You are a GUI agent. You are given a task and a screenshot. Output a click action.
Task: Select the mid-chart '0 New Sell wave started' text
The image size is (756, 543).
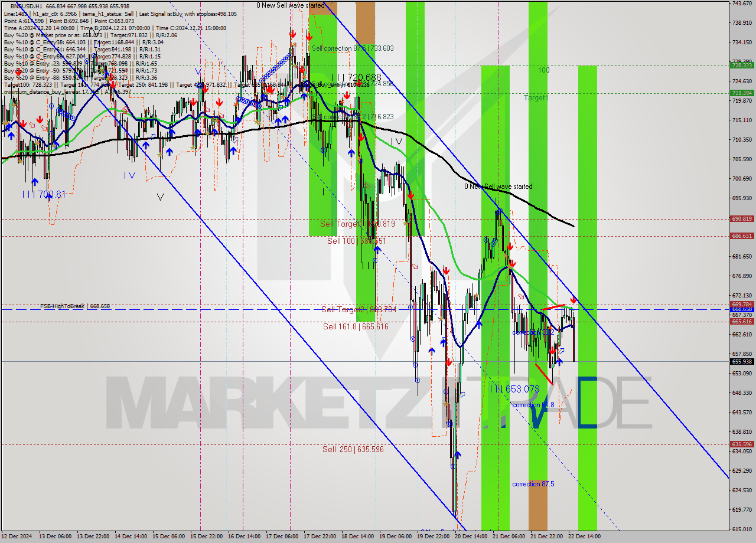(x=498, y=187)
